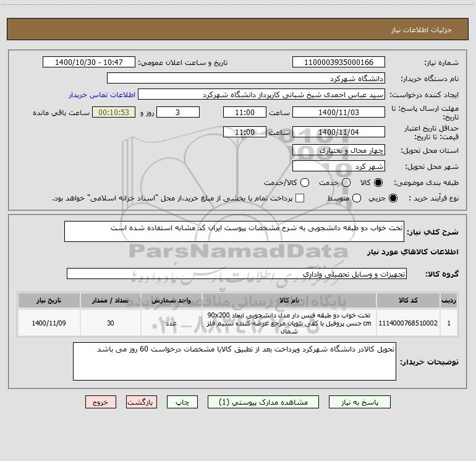The height and width of the screenshot is (461, 476).
Task: Select the جزیی purchase type radio
Action: 393,198
